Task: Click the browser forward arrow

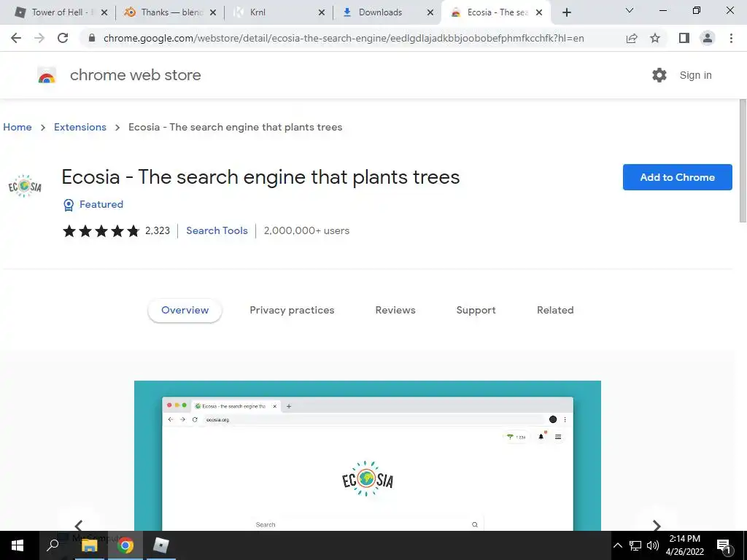Action: coord(39,38)
